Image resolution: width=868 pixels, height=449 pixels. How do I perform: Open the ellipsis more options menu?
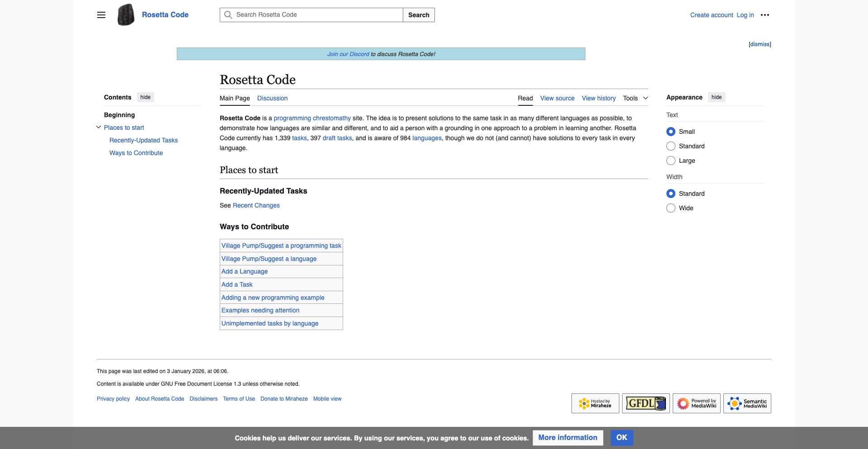pyautogui.click(x=765, y=15)
